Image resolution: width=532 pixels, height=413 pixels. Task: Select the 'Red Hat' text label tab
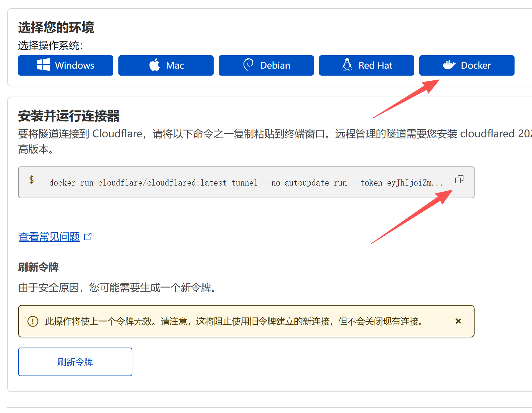[375, 65]
